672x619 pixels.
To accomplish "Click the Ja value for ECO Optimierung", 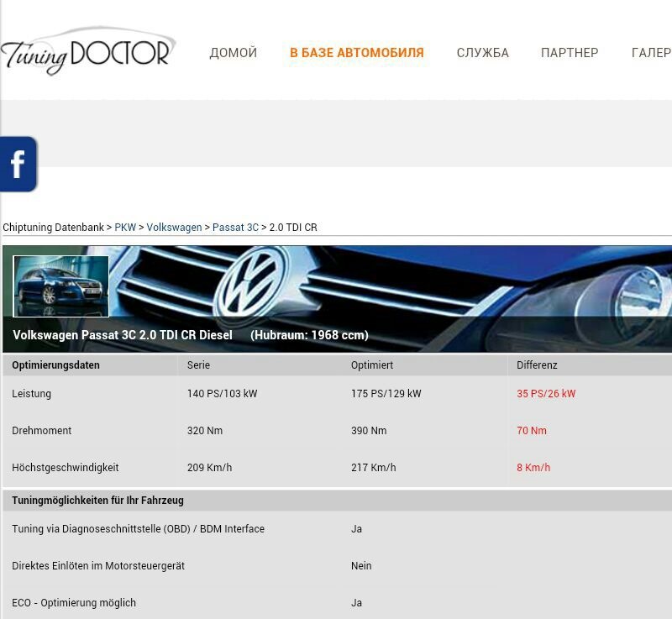I will 356,603.
